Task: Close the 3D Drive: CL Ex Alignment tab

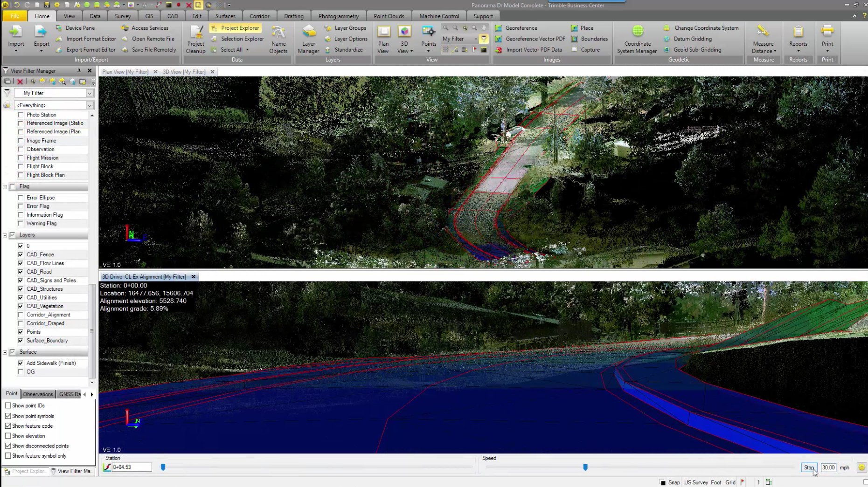Action: pyautogui.click(x=193, y=276)
